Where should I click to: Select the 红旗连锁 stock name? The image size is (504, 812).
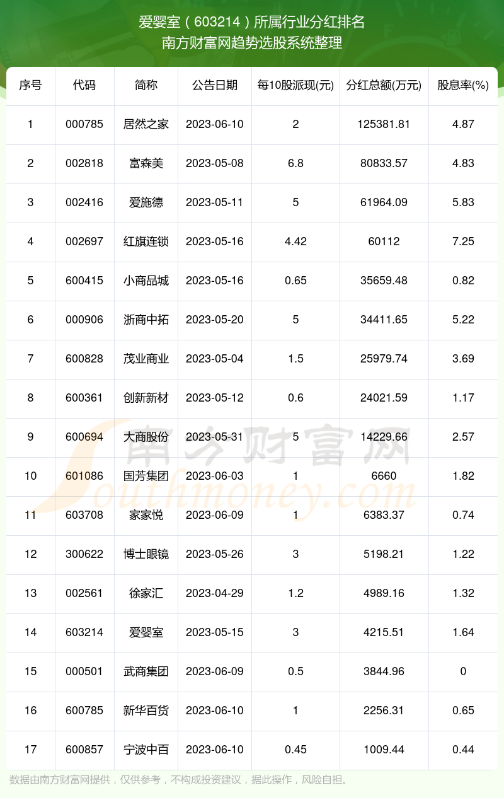pyautogui.click(x=146, y=241)
